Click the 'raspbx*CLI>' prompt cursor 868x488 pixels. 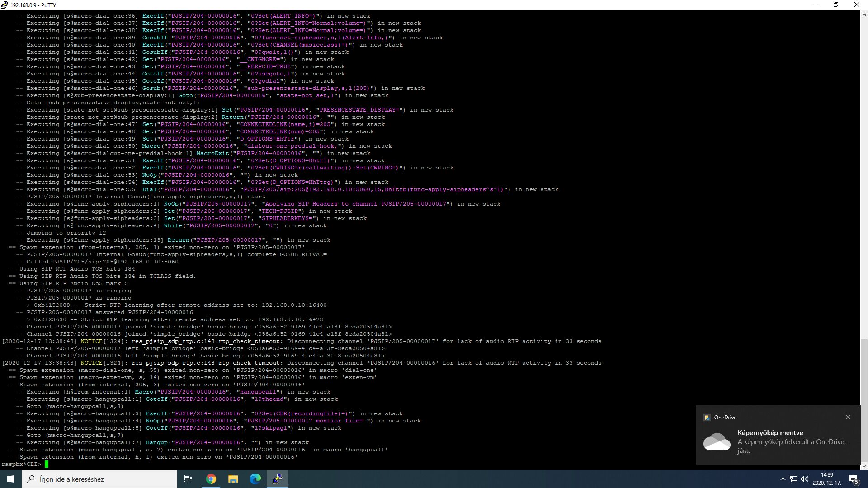tap(47, 464)
